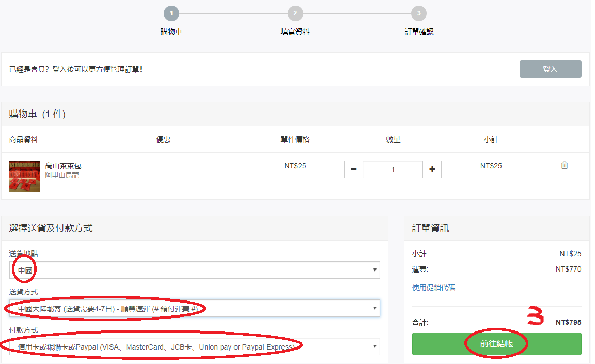Open the 送貨地點 country dropdown
This screenshot has height=364, width=595.
pyautogui.click(x=195, y=270)
